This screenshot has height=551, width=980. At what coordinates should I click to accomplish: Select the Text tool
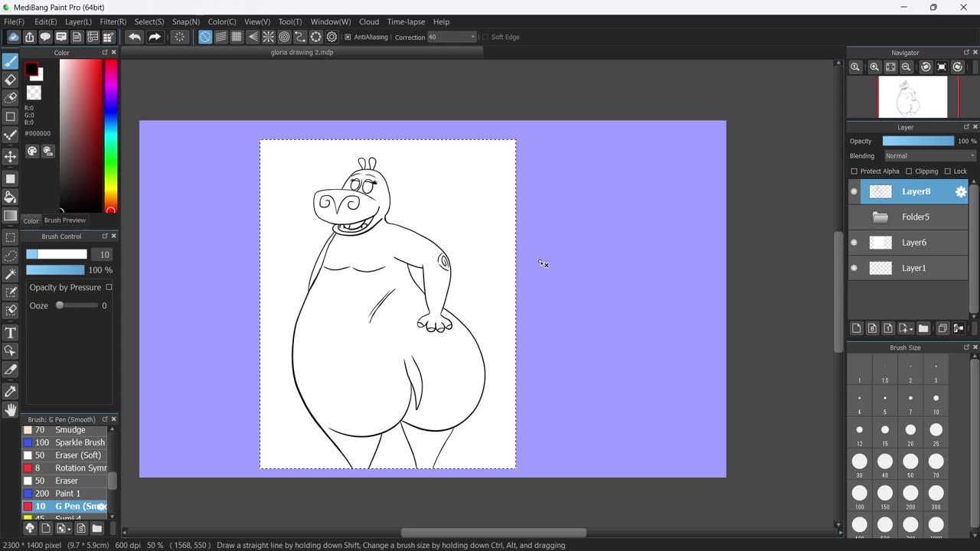[11, 333]
